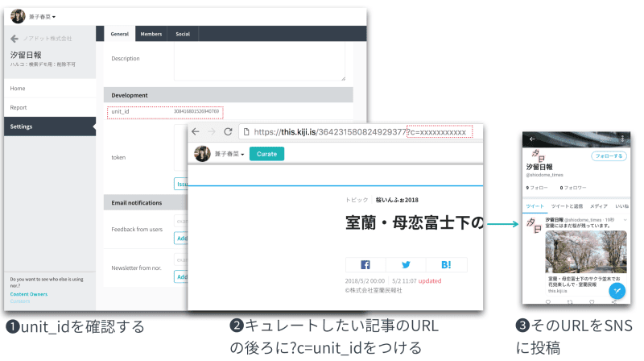Click the Curate button
Screen dimensions: 644x361
tap(266, 154)
